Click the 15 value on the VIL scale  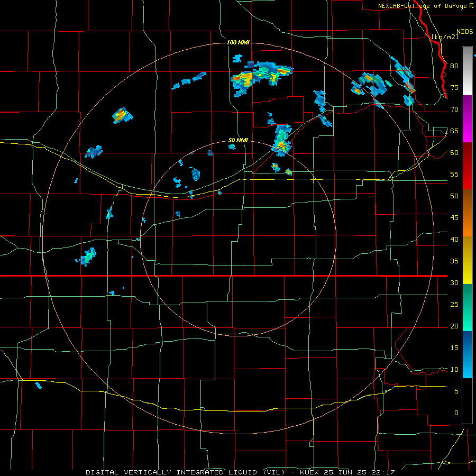coord(454,347)
